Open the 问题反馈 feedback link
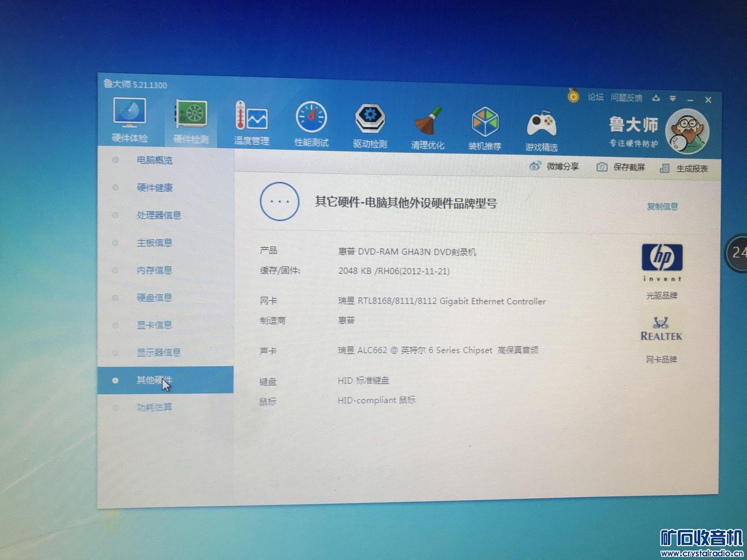747x560 pixels. tap(626, 97)
